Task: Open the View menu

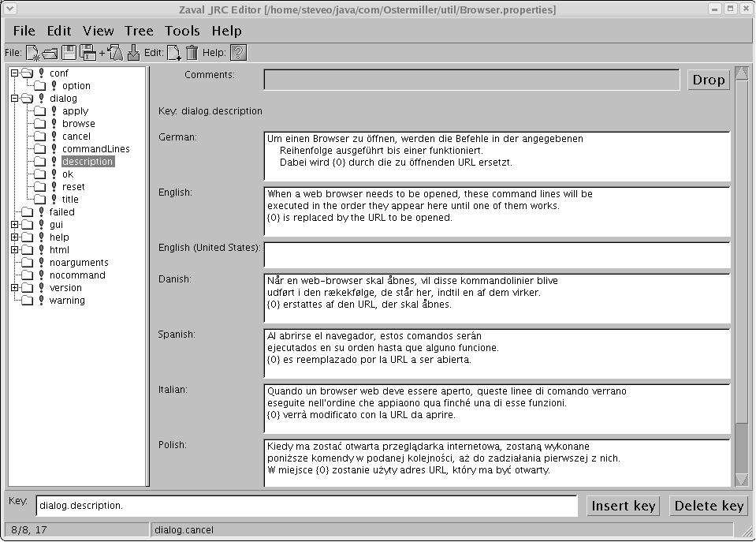Action: (99, 31)
